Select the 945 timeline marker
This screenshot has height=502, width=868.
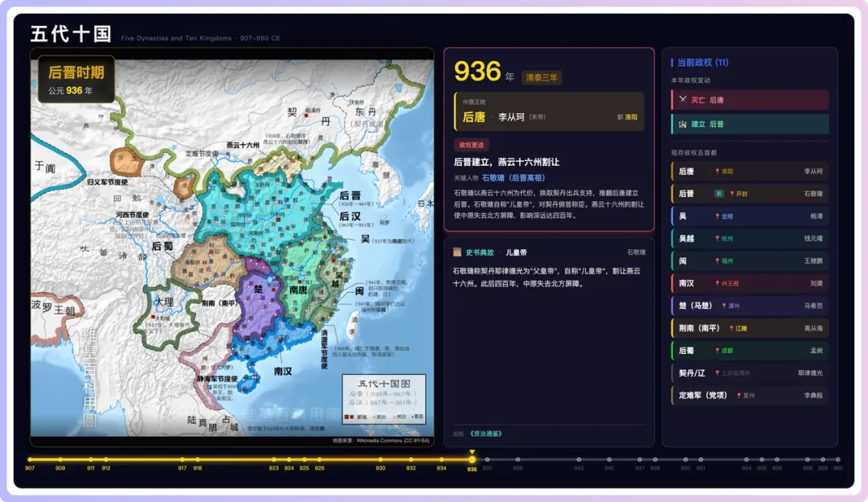pos(609,459)
